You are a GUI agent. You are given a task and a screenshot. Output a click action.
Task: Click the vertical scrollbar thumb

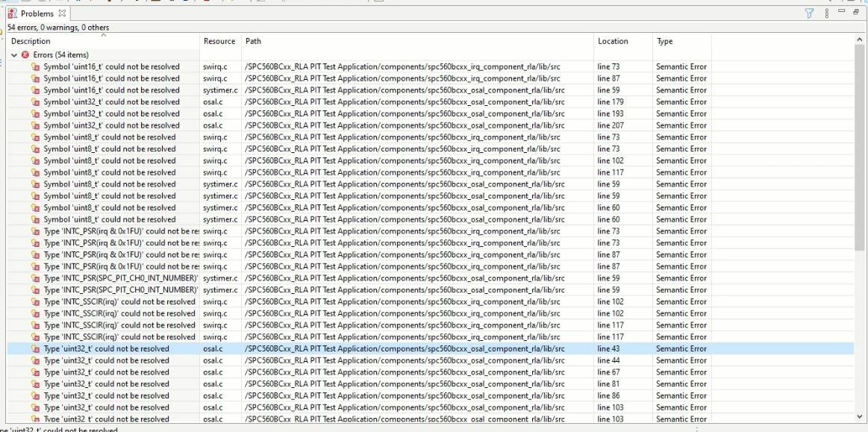tap(860, 148)
